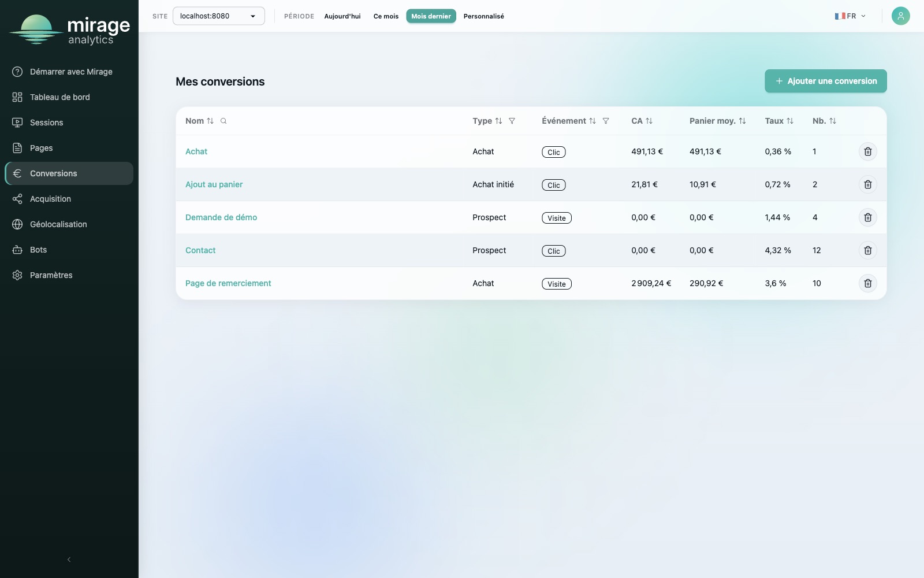The height and width of the screenshot is (578, 924).
Task: Delete the Achat conversion
Action: (x=867, y=151)
